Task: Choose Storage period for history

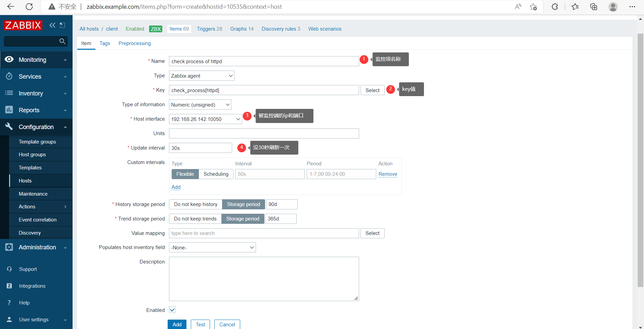Action: 244,204
